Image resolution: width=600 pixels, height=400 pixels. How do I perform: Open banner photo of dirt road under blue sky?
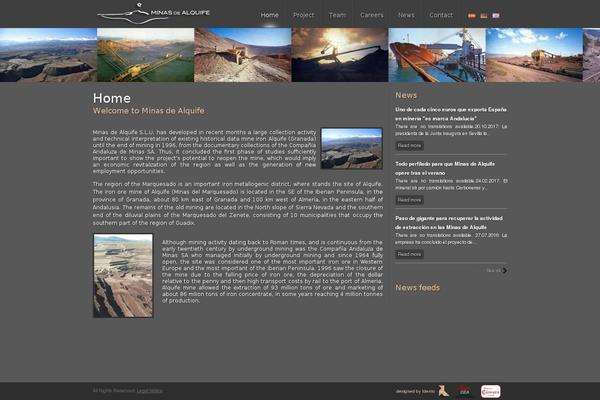pyautogui.click(x=534, y=55)
